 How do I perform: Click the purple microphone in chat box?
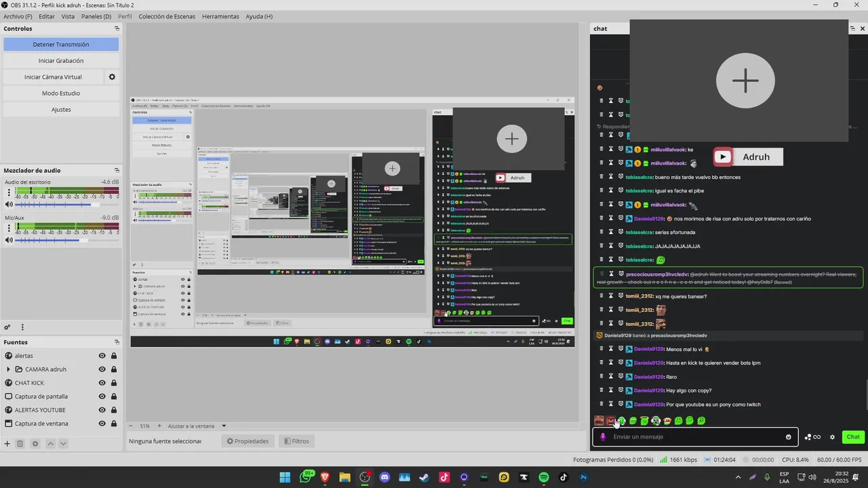pos(603,437)
